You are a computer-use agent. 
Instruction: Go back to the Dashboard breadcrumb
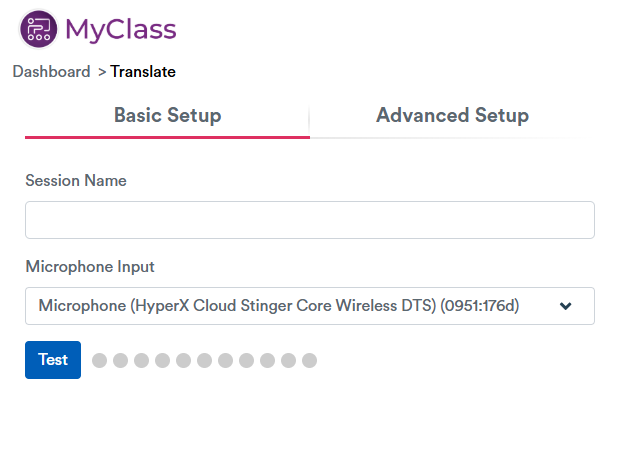point(51,72)
